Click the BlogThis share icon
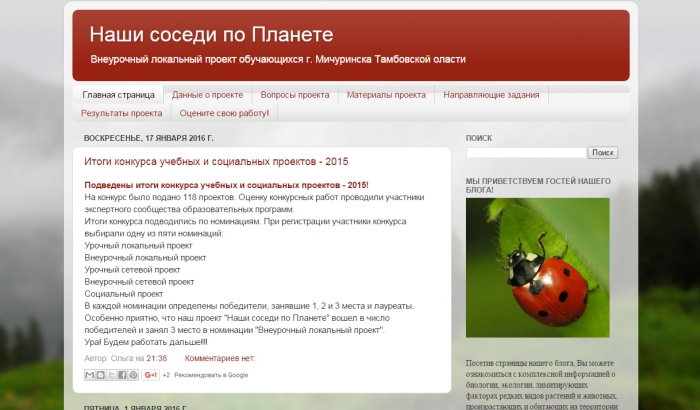 pos(101,375)
